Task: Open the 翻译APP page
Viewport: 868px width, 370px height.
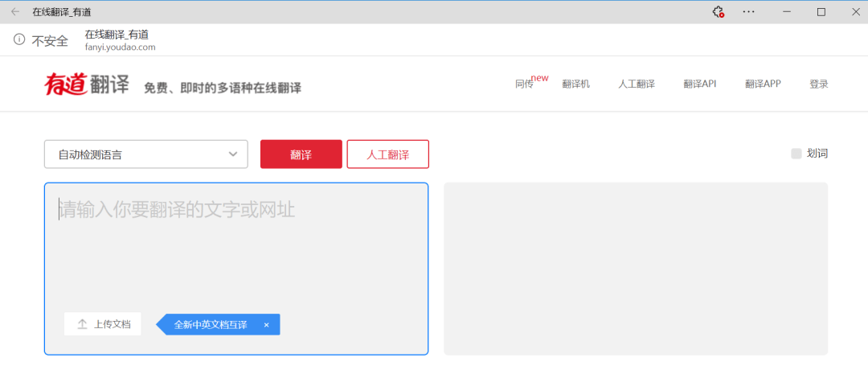Action: [x=763, y=84]
